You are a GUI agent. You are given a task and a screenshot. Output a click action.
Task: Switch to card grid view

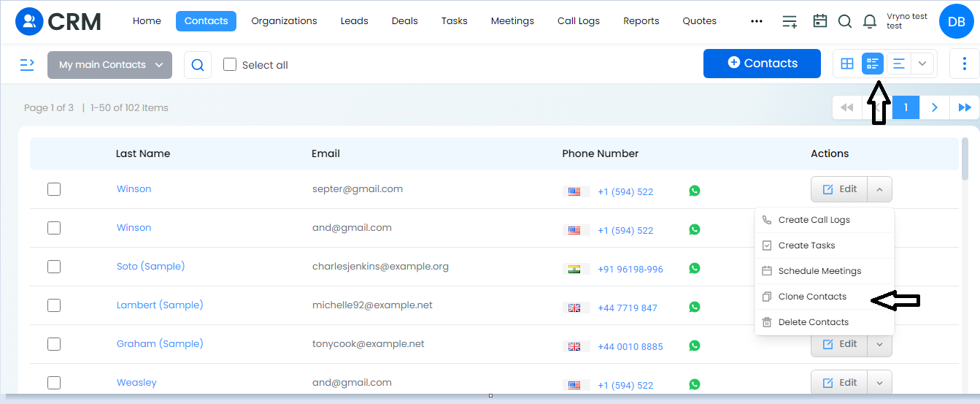[x=847, y=64]
